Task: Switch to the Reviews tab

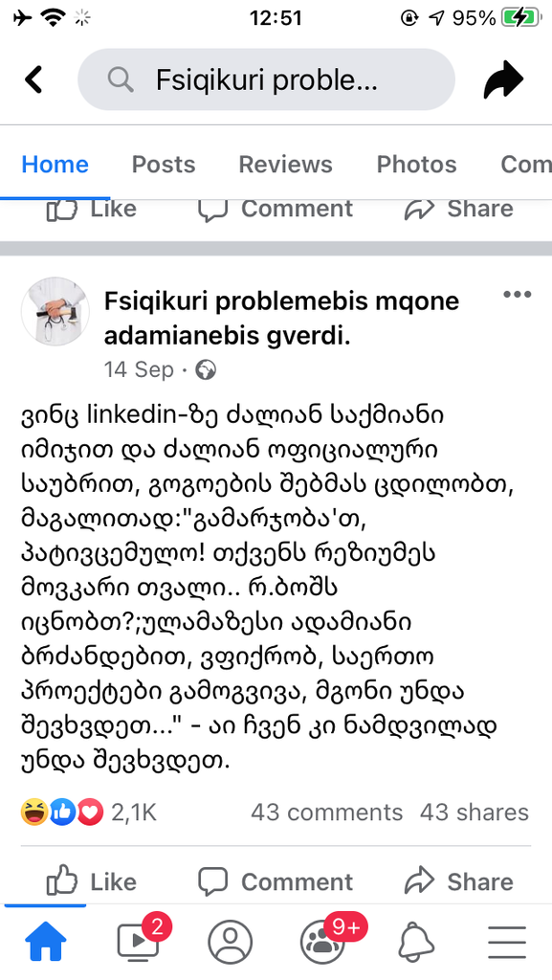Action: point(285,165)
